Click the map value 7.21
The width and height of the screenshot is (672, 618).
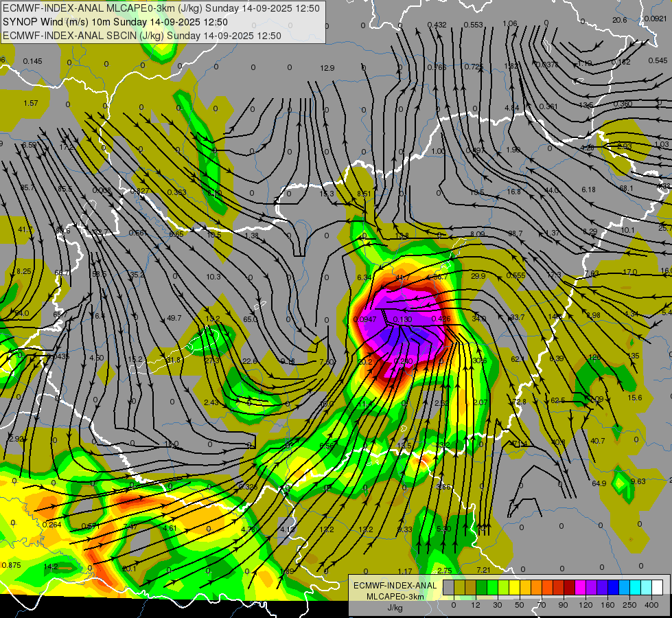click(x=483, y=570)
